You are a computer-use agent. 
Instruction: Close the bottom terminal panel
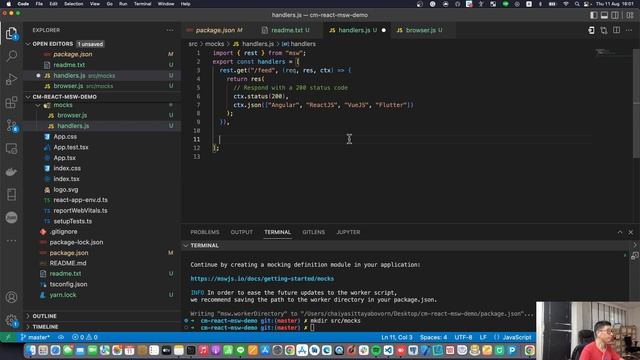pos(631,232)
